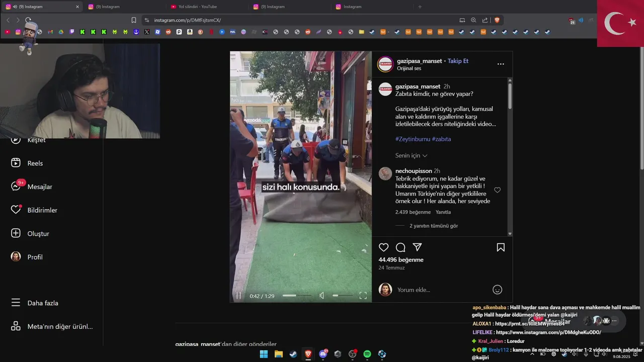
Task: Open Discord from the taskbar
Action: 323,354
